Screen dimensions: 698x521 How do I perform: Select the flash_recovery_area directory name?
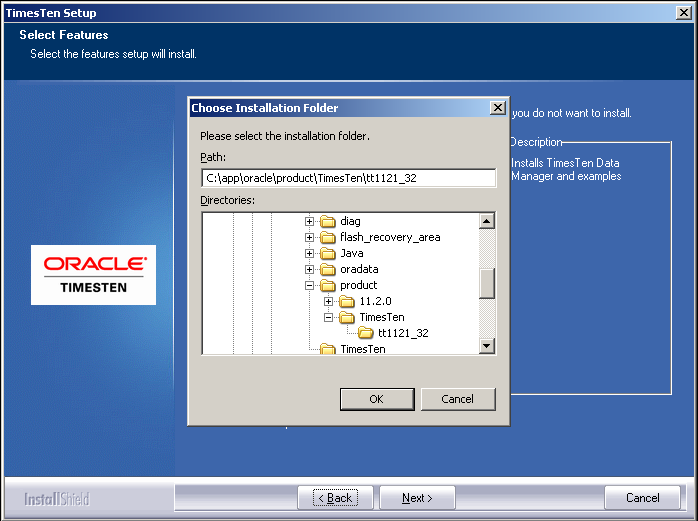tap(390, 237)
